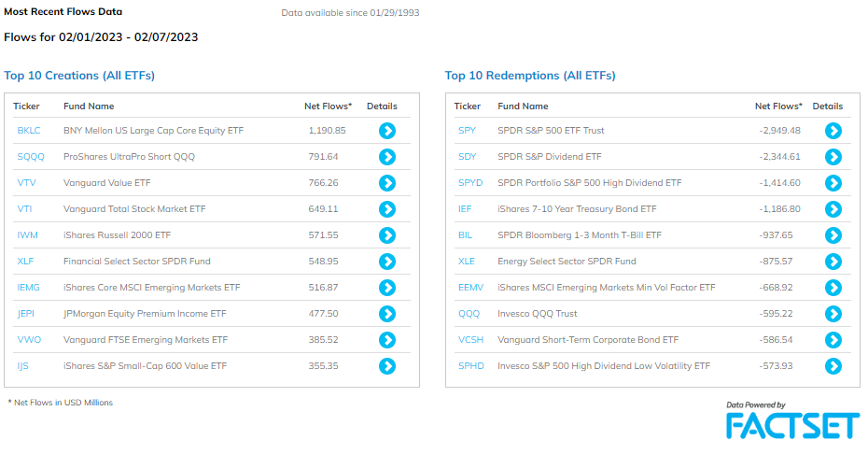This screenshot has width=868, height=454.
Task: Go to the XLE ticker page
Action: (467, 261)
